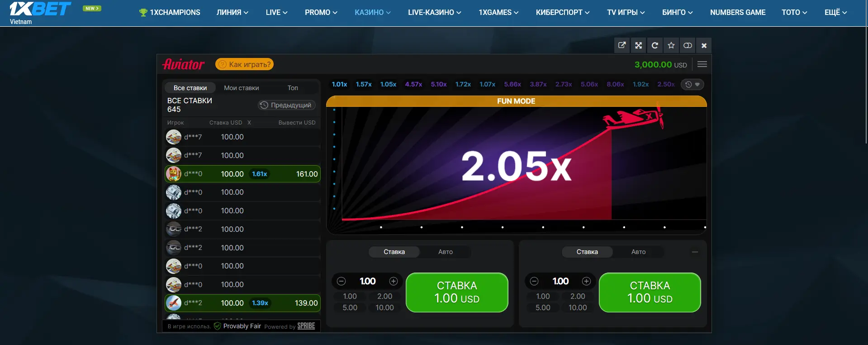Click the 1XBET logo

pos(40,9)
